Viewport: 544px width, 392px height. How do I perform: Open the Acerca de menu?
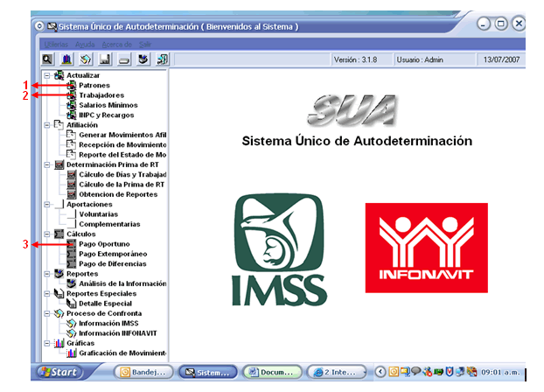click(x=117, y=45)
